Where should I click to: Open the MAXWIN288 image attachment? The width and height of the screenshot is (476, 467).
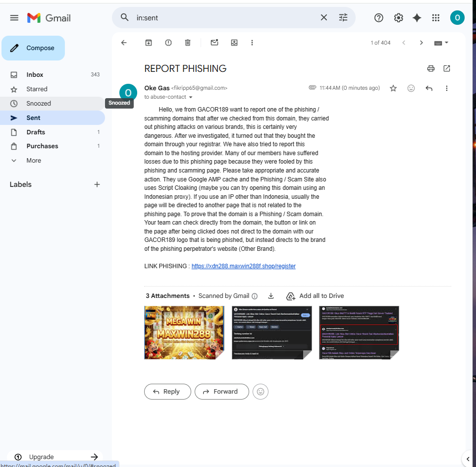click(x=184, y=332)
